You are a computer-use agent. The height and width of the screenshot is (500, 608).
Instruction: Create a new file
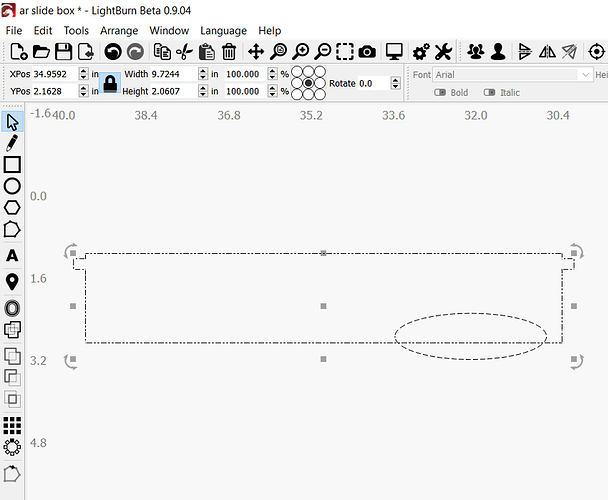tap(18, 51)
